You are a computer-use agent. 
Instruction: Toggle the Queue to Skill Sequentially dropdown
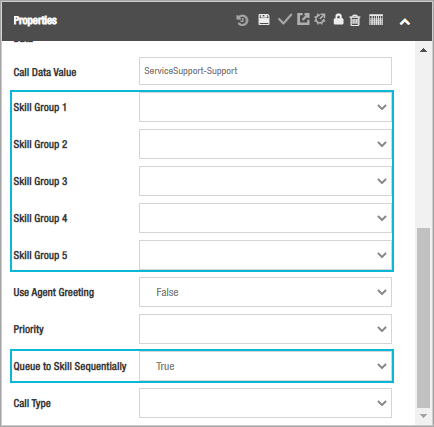pos(265,366)
